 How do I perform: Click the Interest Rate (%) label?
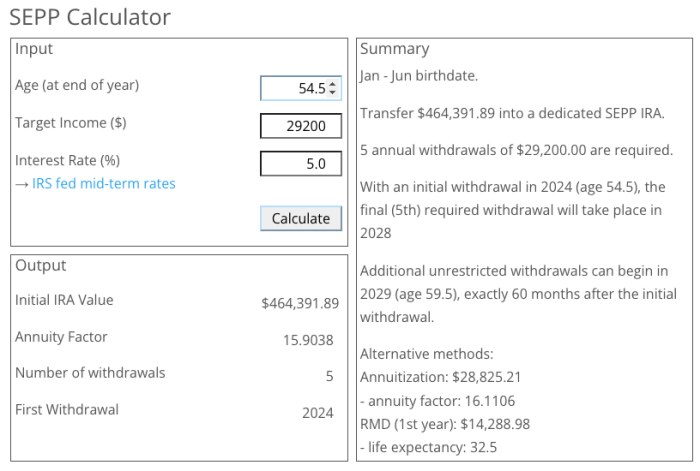click(x=67, y=160)
